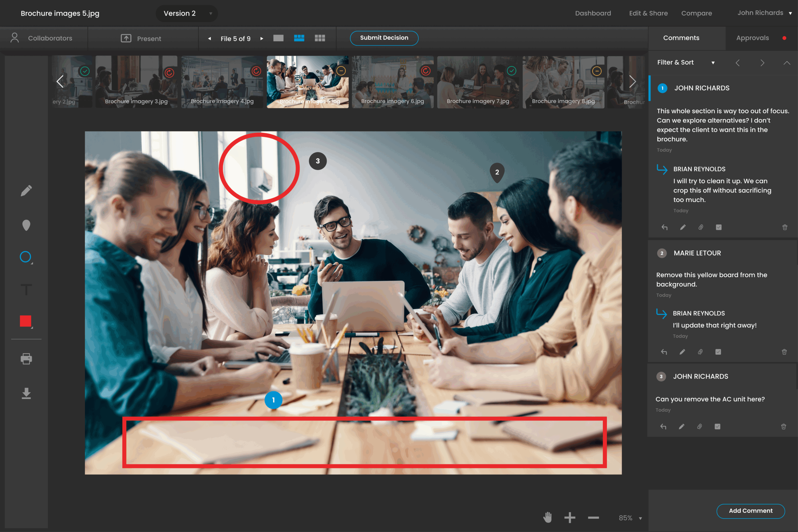Select the text annotation tool
This screenshot has height=532, width=798.
(x=26, y=290)
